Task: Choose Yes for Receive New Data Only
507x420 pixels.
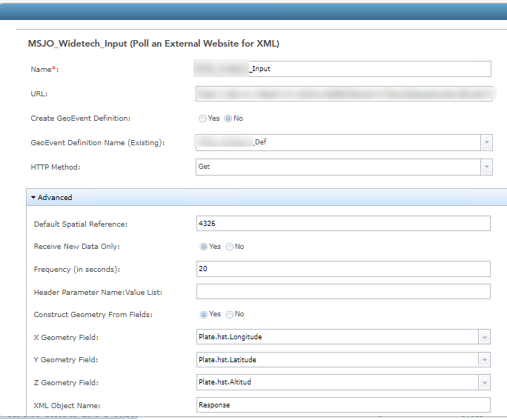Action: 203,247
